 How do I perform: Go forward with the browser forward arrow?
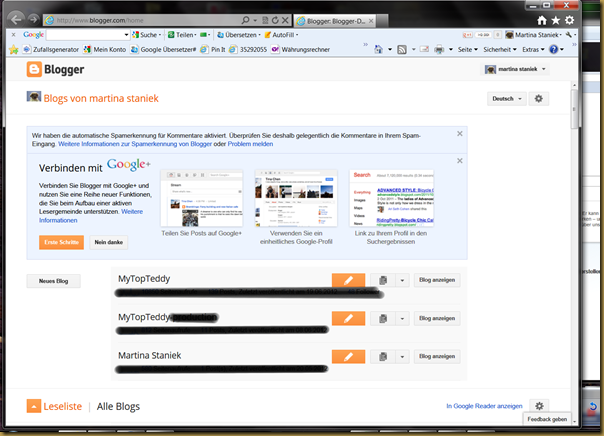pos(34,19)
